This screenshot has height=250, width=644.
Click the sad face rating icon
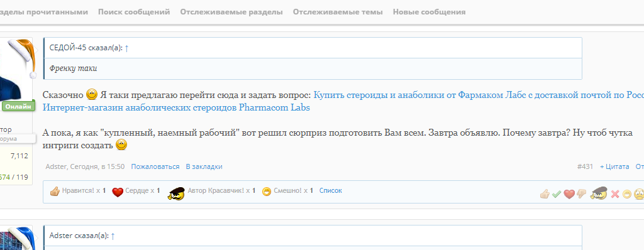coord(639,193)
